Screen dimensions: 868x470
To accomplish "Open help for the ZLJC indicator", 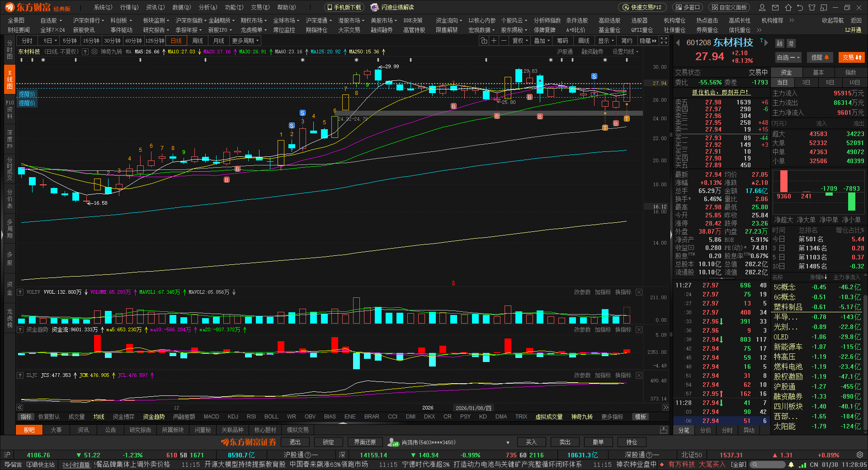I will click(x=20, y=376).
